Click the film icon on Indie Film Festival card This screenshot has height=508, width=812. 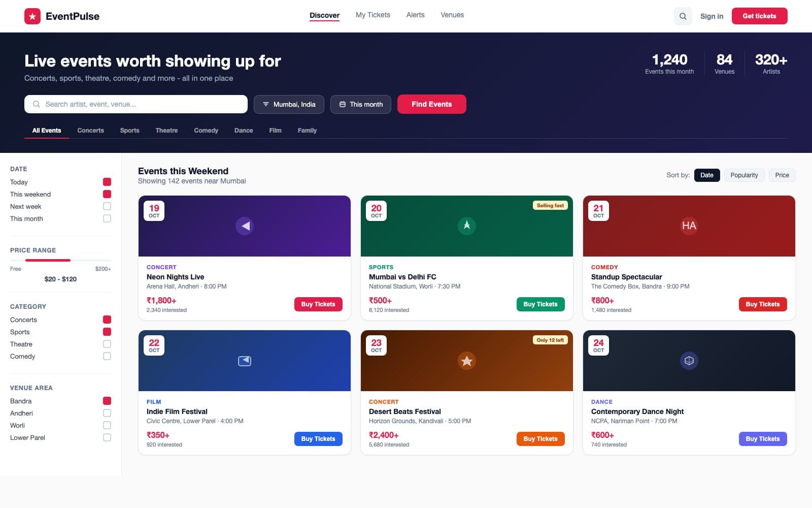(x=245, y=361)
